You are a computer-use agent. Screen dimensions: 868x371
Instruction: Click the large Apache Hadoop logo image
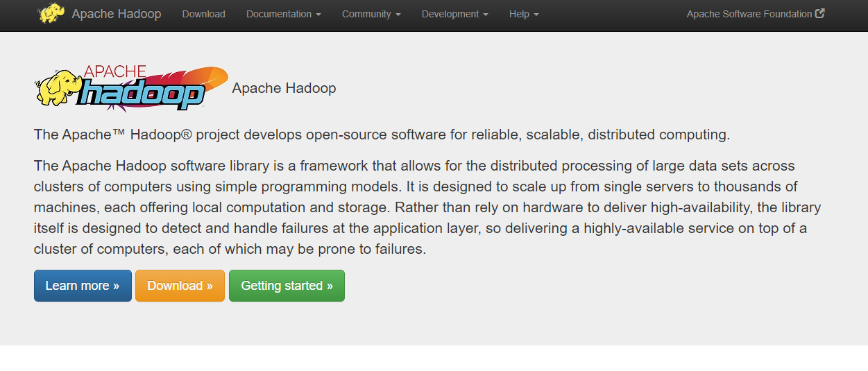click(132, 88)
